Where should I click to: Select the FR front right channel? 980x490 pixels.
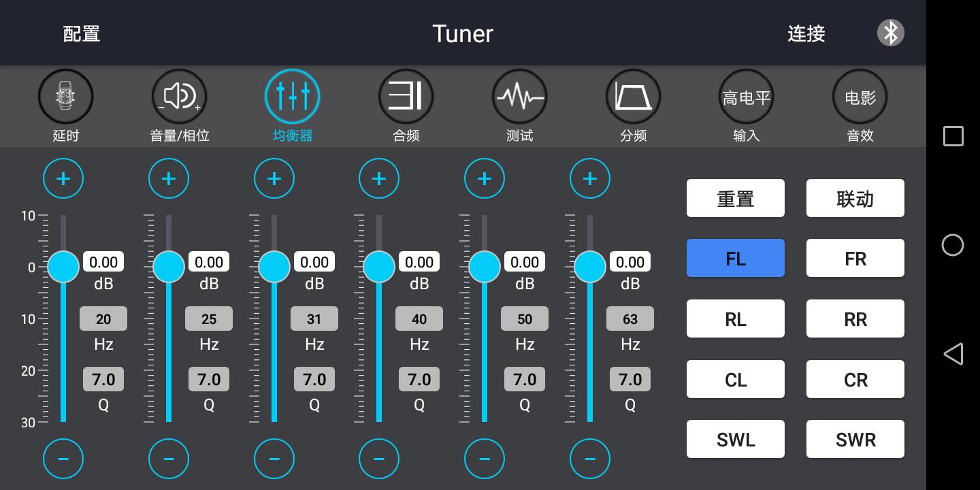pos(855,258)
